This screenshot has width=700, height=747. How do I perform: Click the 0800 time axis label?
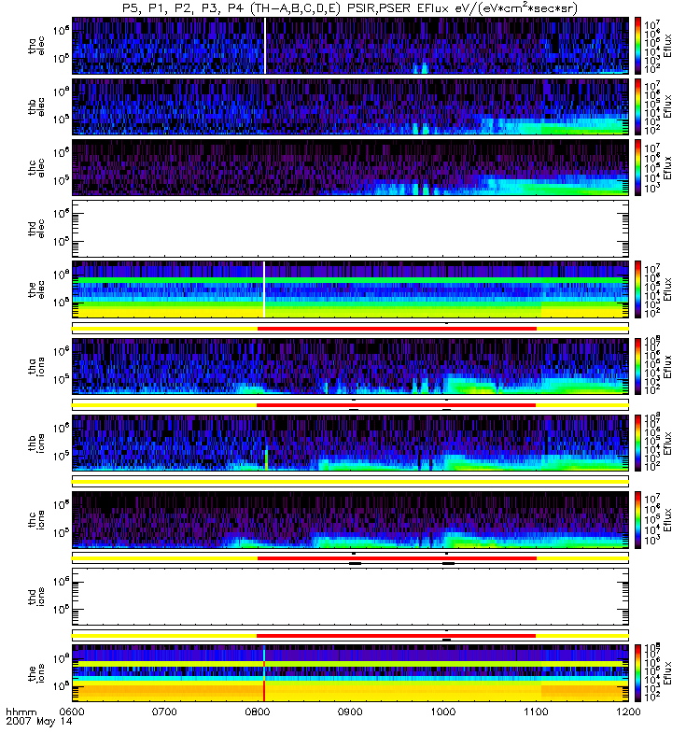click(258, 712)
